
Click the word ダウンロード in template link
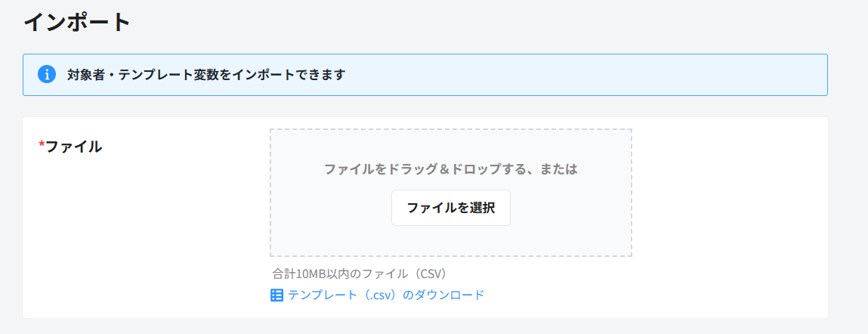point(449,295)
